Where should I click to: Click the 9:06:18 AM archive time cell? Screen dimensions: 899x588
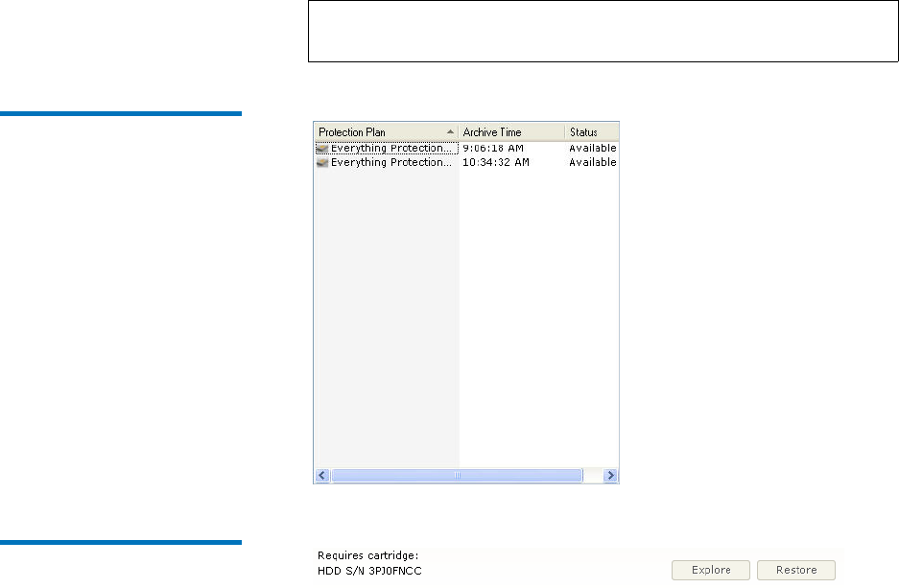492,149
